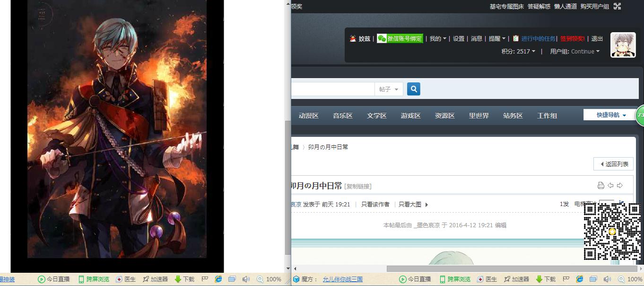Mute sound with right pane speaker icon
The image size is (644, 286).
tap(607, 279)
